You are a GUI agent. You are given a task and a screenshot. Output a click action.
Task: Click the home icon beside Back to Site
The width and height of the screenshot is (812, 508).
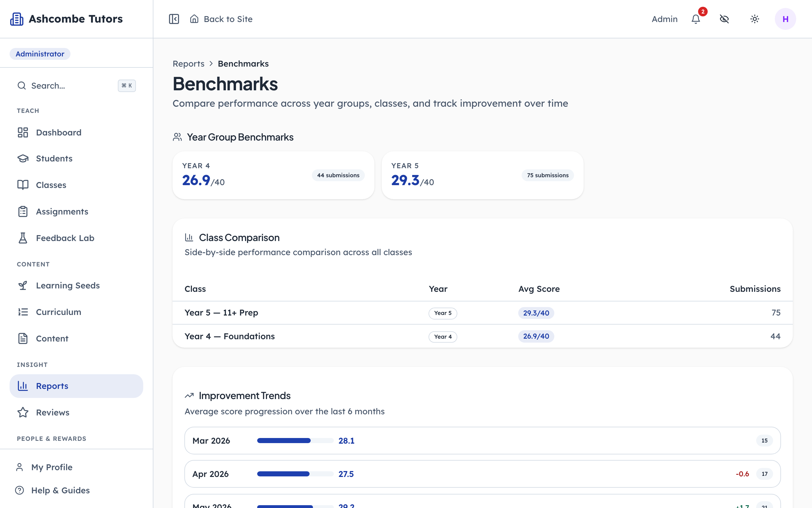[194, 19]
